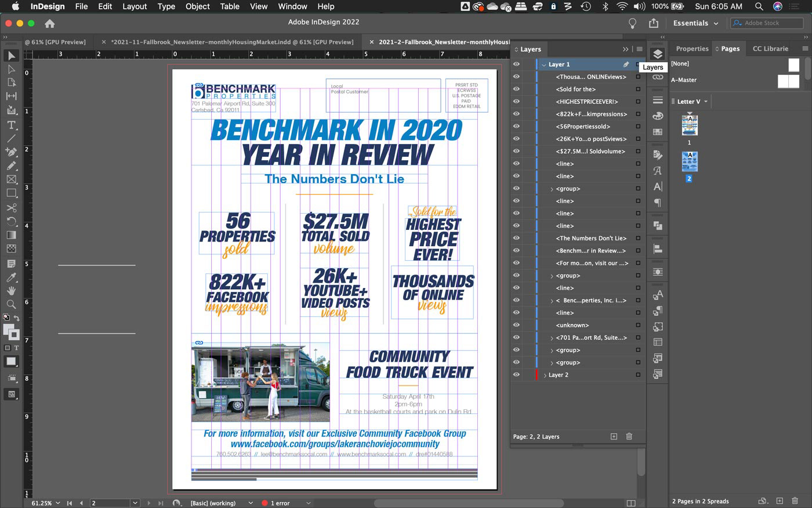Switch to the CC Libraries tab
Screen dimensions: 812x508
click(x=770, y=49)
